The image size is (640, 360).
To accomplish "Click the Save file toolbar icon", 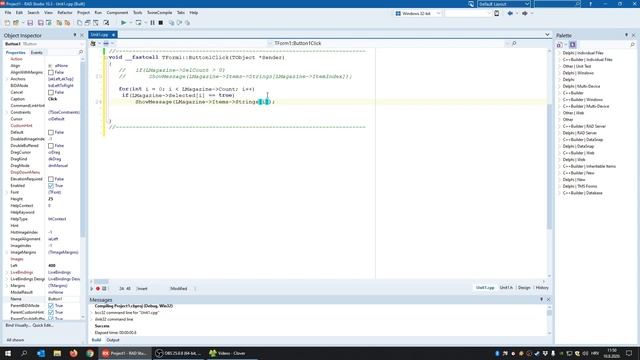I will point(30,23).
